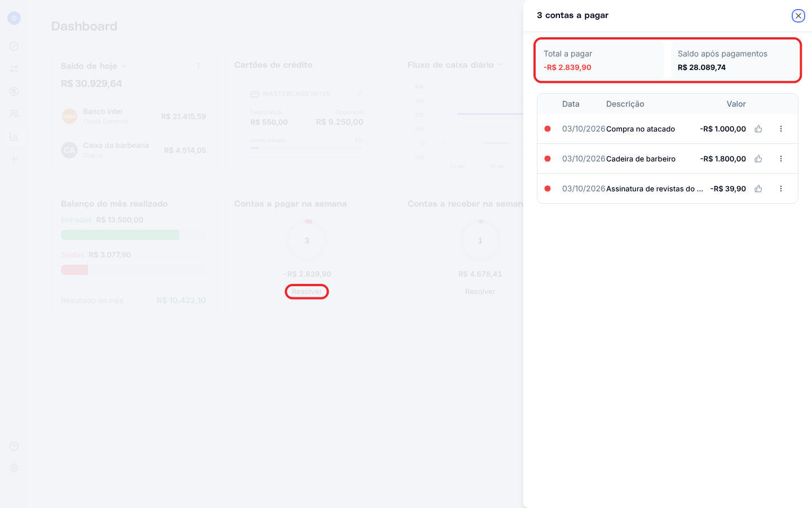The width and height of the screenshot is (812, 508).
Task: Open the three-dot menu on 'Saldo de hoje' card
Action: click(x=198, y=66)
